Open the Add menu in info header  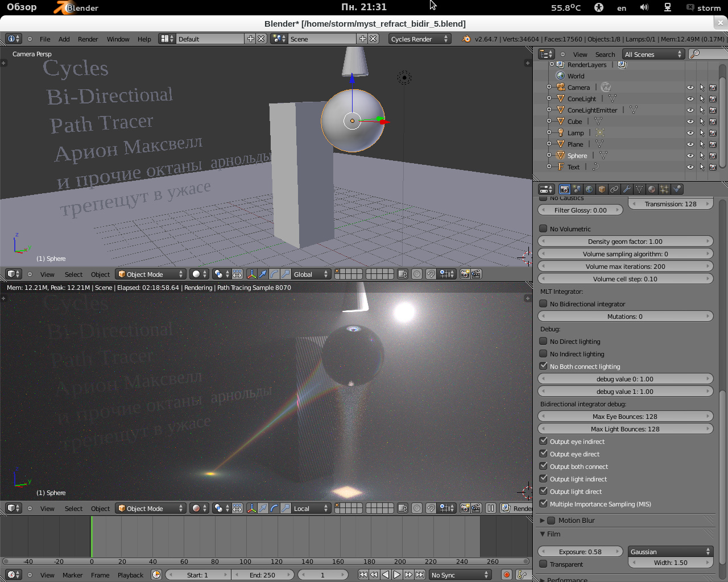pyautogui.click(x=64, y=39)
